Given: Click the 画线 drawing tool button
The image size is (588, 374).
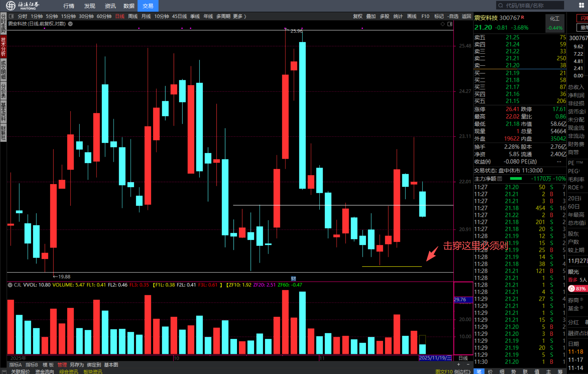Looking at the screenshot, I should [x=412, y=16].
